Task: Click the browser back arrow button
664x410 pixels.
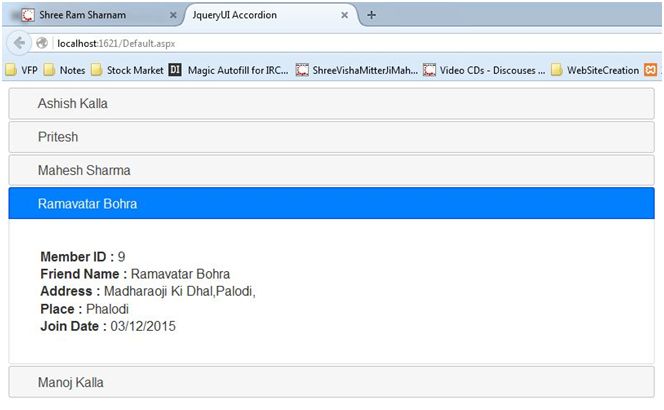Action: pos(19,43)
